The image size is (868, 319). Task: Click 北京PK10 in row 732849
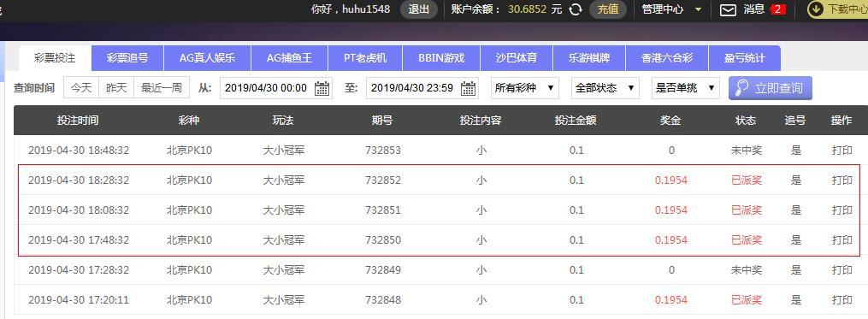coord(189,269)
